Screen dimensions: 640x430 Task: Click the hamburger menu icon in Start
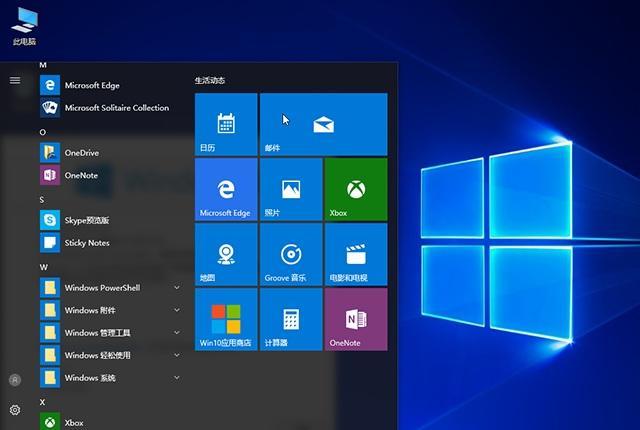(15, 80)
